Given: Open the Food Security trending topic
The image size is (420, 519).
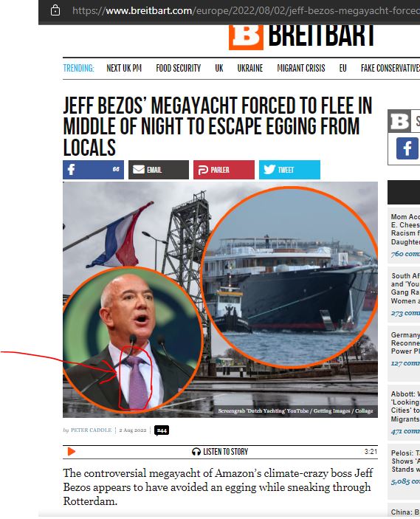Looking at the screenshot, I should tap(179, 68).
